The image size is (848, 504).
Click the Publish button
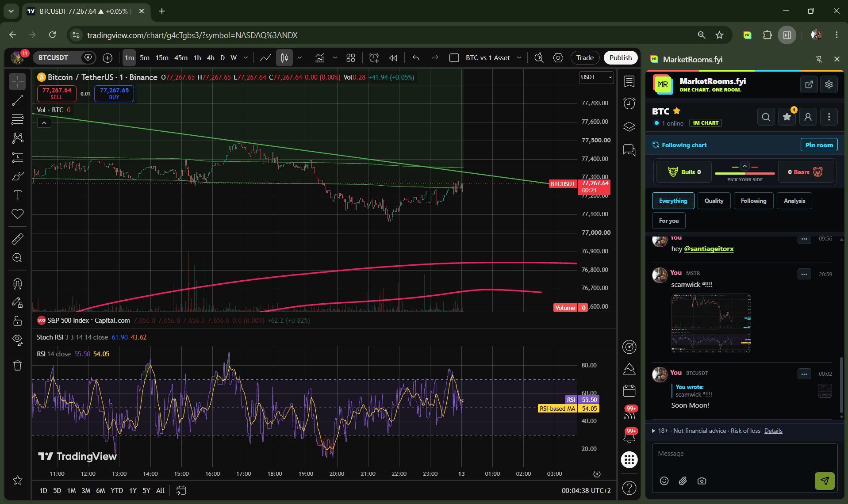click(x=620, y=58)
